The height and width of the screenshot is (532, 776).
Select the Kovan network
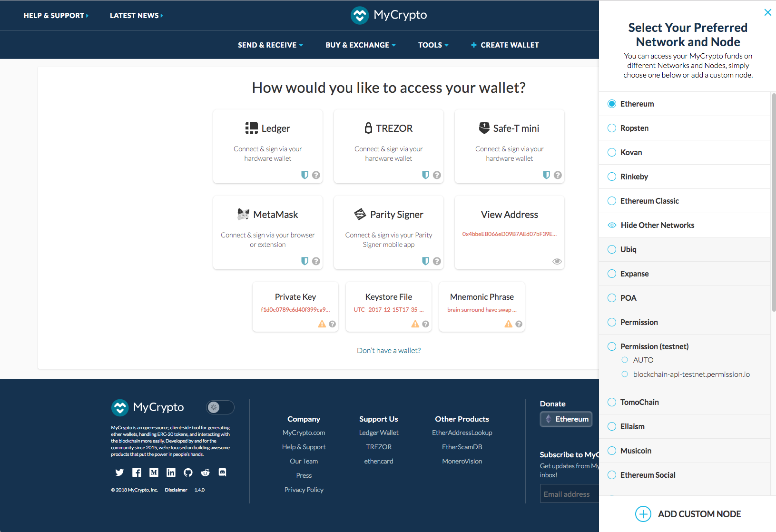tap(684, 152)
